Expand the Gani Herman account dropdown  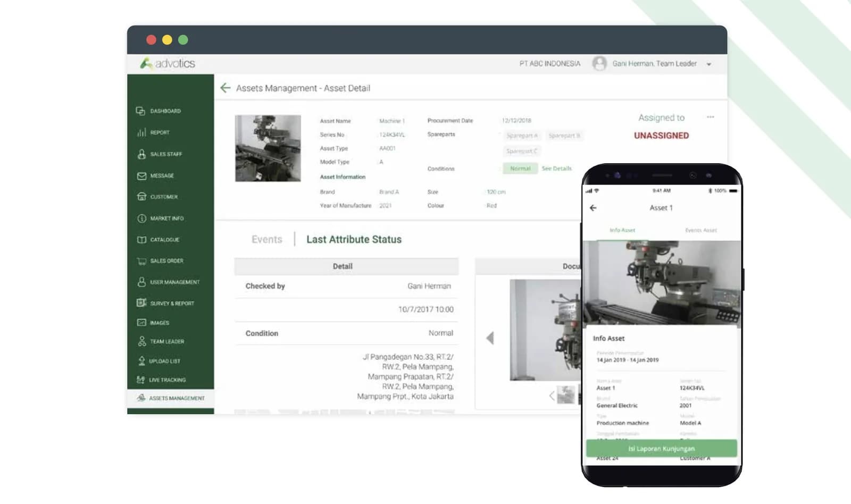click(x=708, y=64)
